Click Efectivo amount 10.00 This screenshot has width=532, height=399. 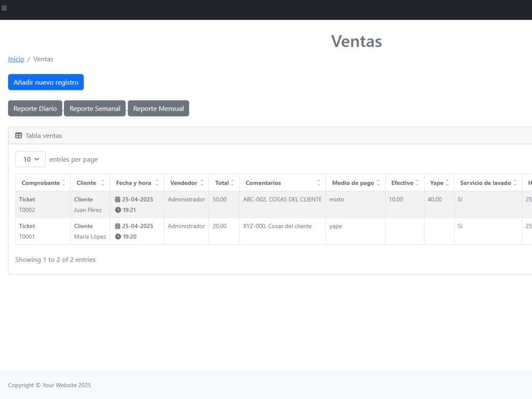click(x=396, y=199)
